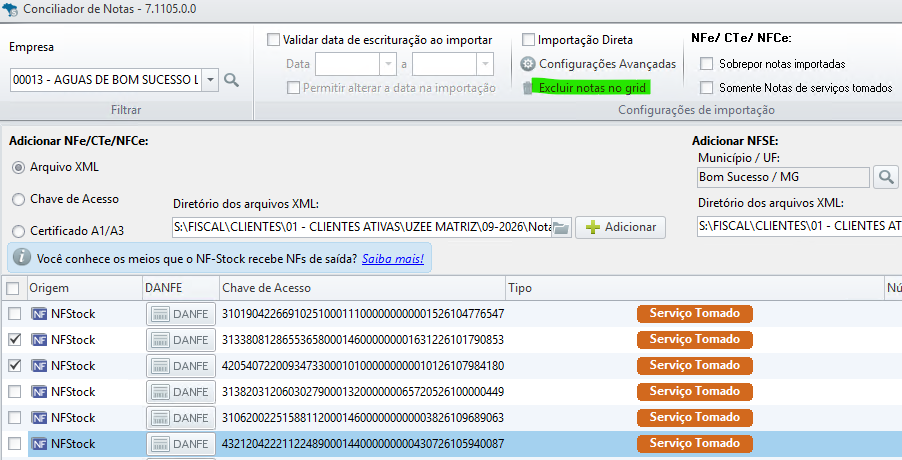Click the Excluir notas trash icon

point(528,87)
